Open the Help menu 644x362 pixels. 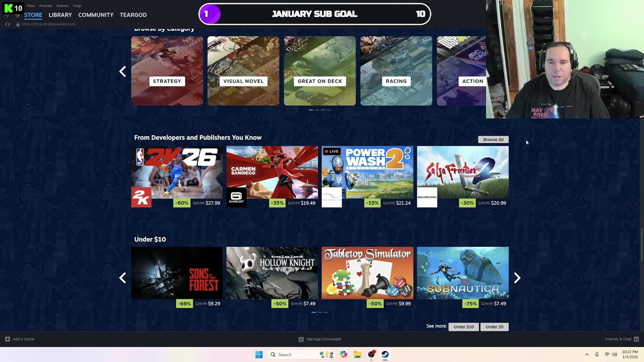click(x=77, y=6)
